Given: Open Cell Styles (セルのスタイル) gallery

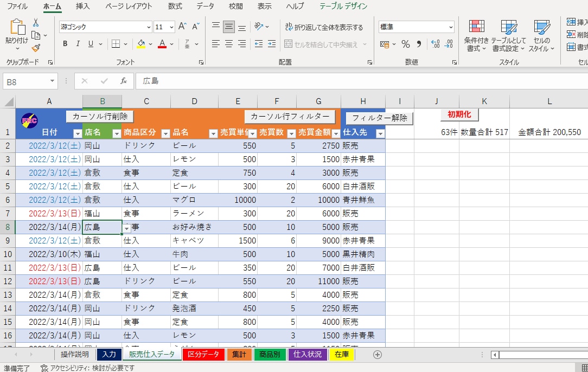Looking at the screenshot, I should (541, 36).
